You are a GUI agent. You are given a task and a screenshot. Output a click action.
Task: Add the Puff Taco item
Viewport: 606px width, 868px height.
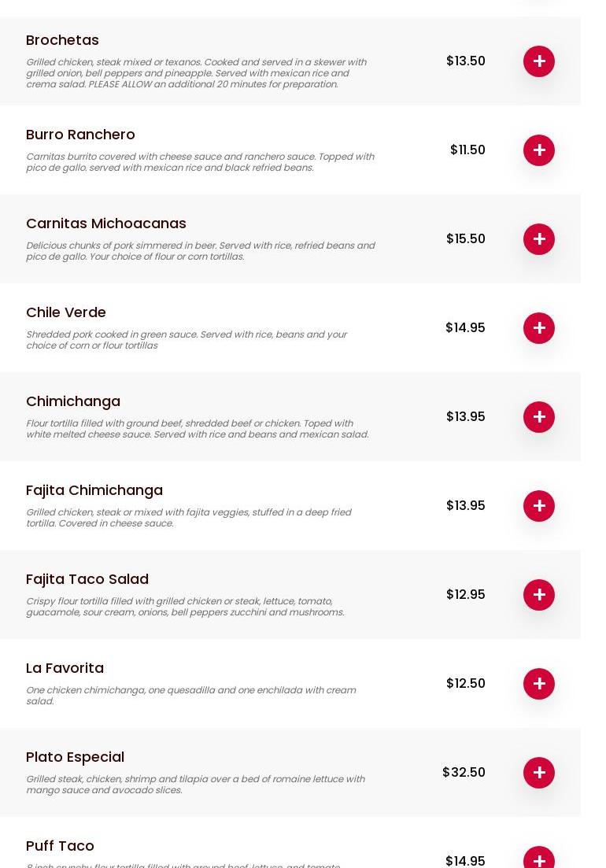[539, 859]
